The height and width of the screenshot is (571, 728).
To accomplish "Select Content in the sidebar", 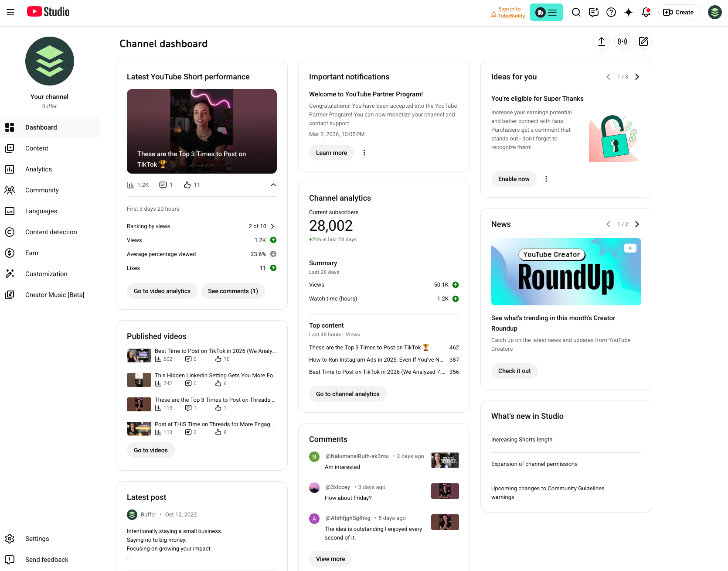I will tap(37, 148).
